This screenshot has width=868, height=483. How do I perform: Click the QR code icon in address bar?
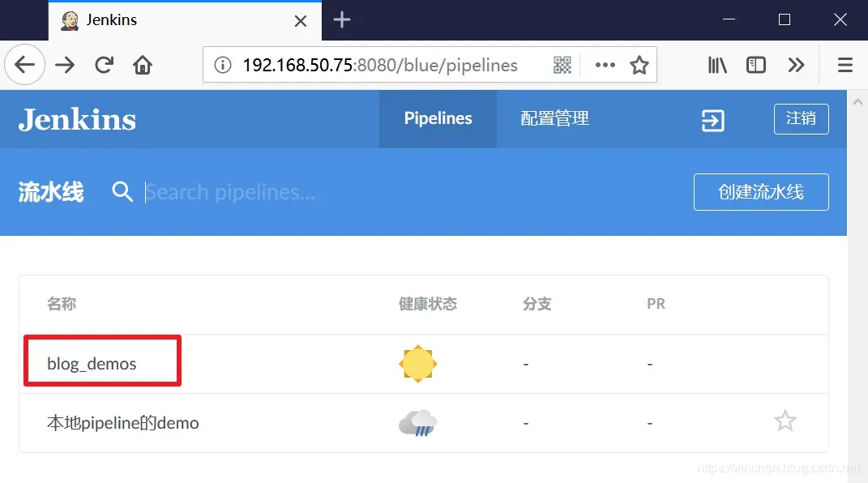tap(562, 65)
